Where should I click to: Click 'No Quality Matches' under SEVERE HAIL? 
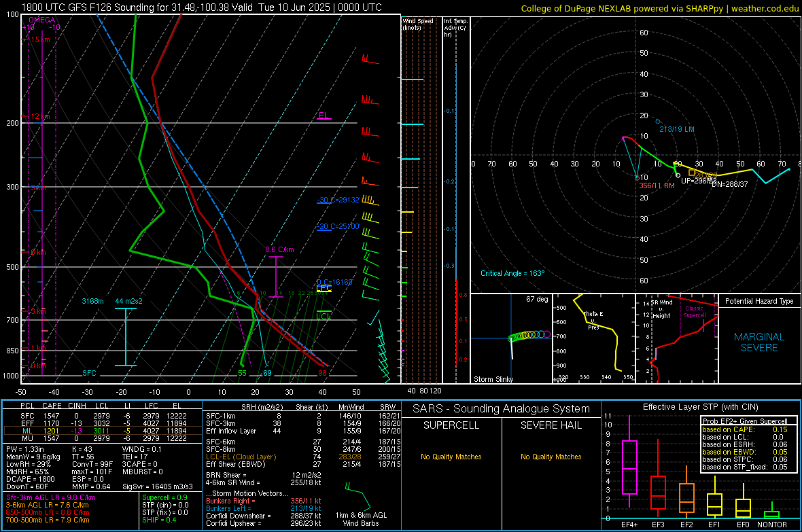coord(551,457)
